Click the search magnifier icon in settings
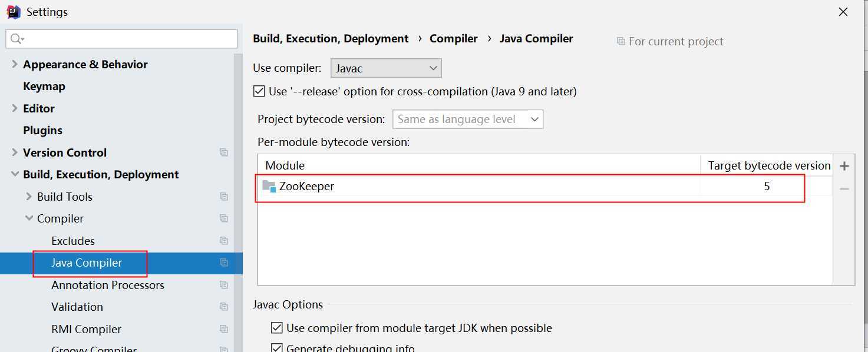This screenshot has height=352, width=868. [x=16, y=39]
